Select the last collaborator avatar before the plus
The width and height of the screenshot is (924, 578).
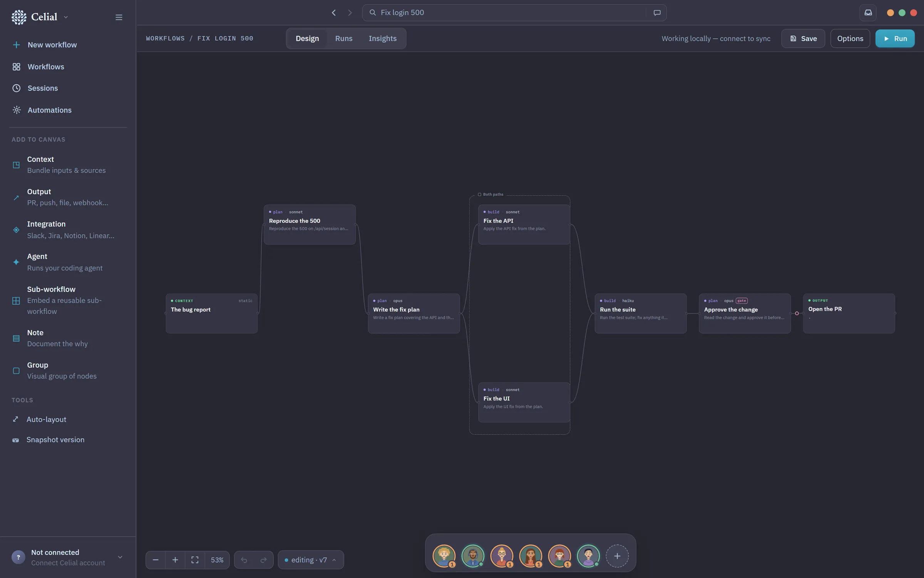coord(588,556)
